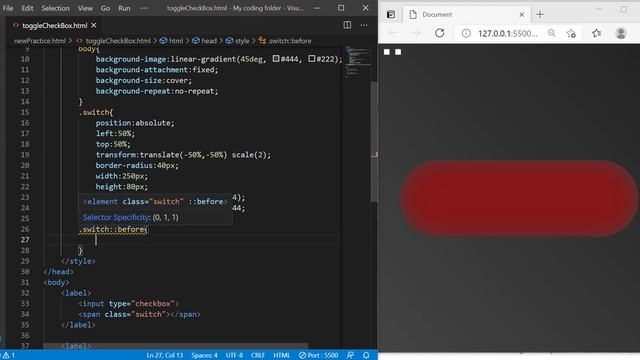Change indentation via Spaces: 4
Image resolution: width=640 pixels, height=360 pixels.
click(x=204, y=356)
